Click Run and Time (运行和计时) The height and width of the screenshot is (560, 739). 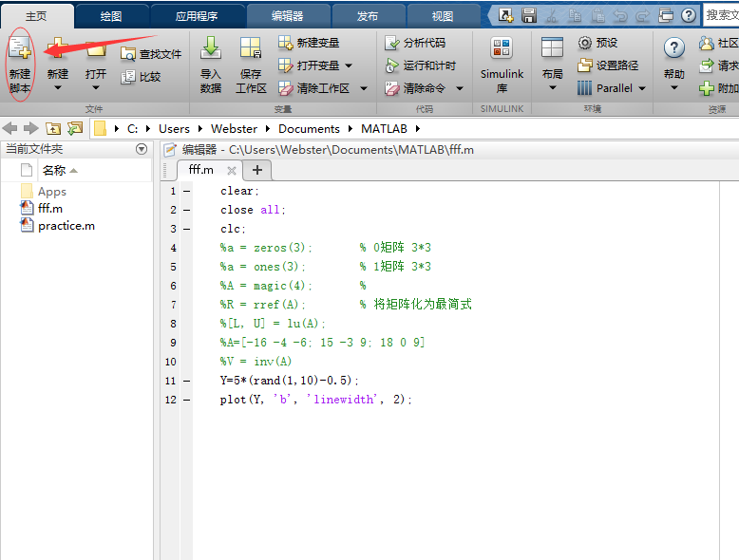pos(420,65)
